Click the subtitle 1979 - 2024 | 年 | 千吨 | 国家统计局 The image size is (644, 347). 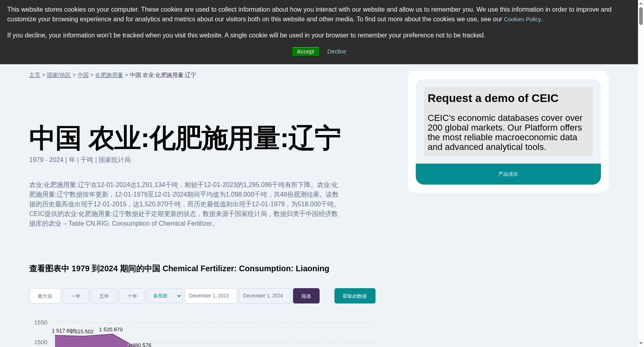pos(80,160)
